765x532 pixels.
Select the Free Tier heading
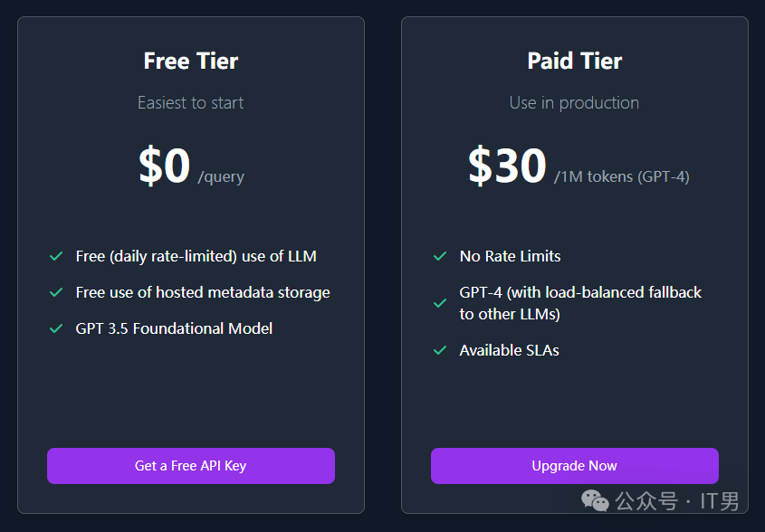[191, 62]
